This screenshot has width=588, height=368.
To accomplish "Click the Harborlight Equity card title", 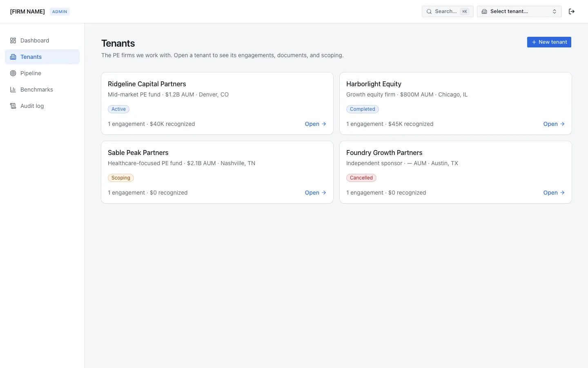I will [x=374, y=84].
